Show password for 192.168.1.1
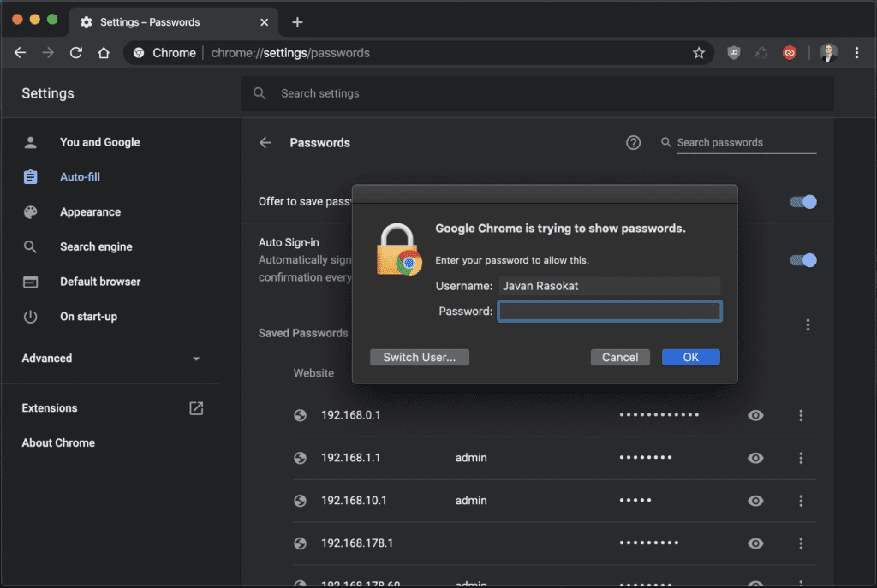The image size is (877, 588). 755,458
